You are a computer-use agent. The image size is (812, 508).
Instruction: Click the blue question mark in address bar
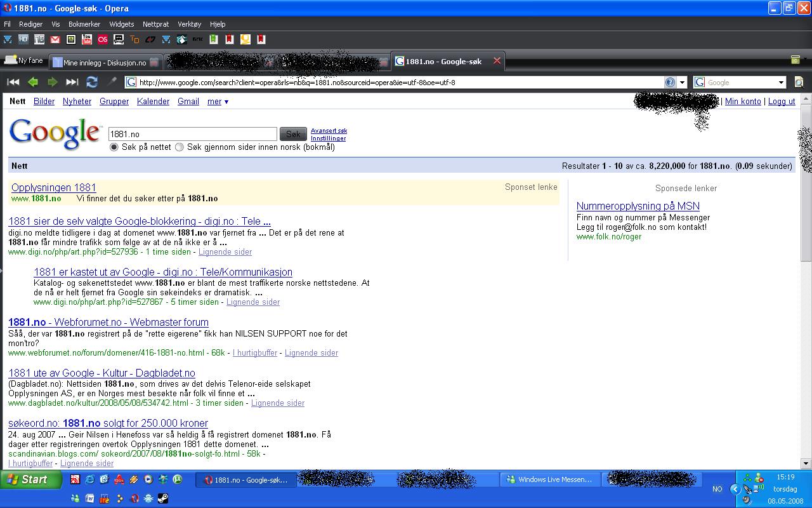point(670,82)
